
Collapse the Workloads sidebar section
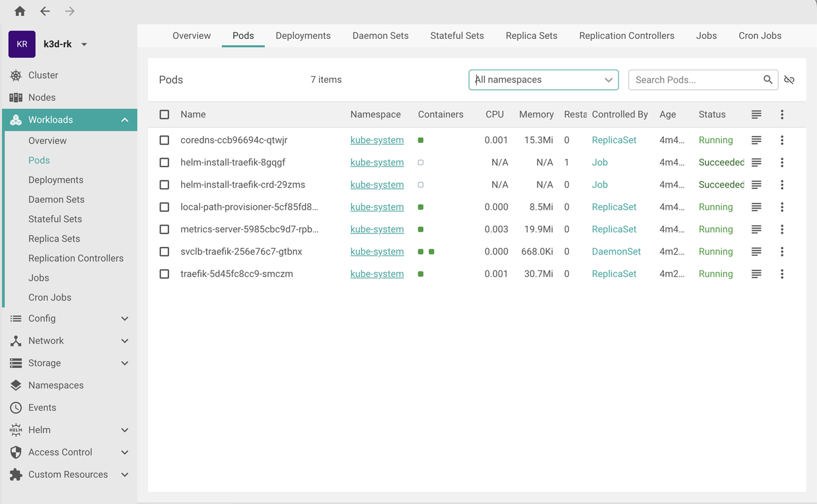point(124,120)
